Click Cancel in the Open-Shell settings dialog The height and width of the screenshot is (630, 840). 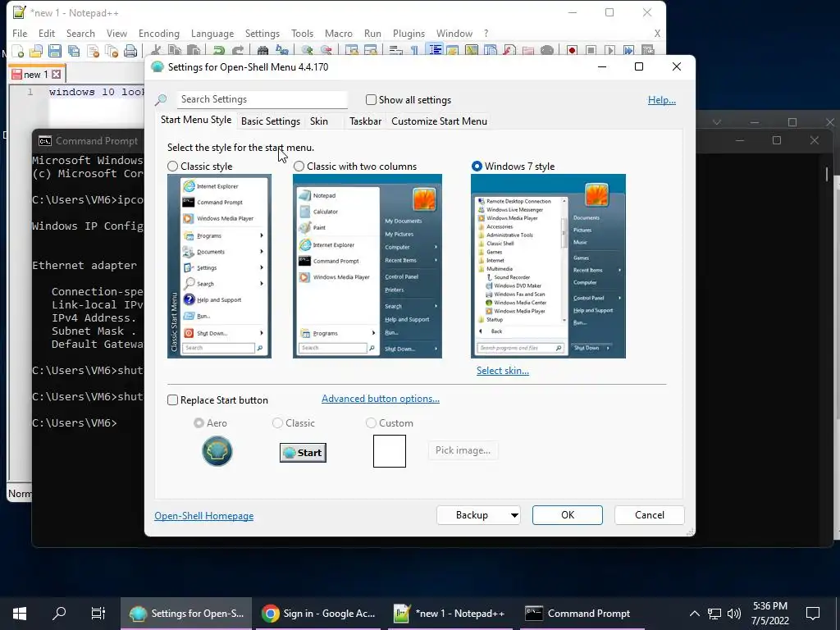(x=650, y=515)
